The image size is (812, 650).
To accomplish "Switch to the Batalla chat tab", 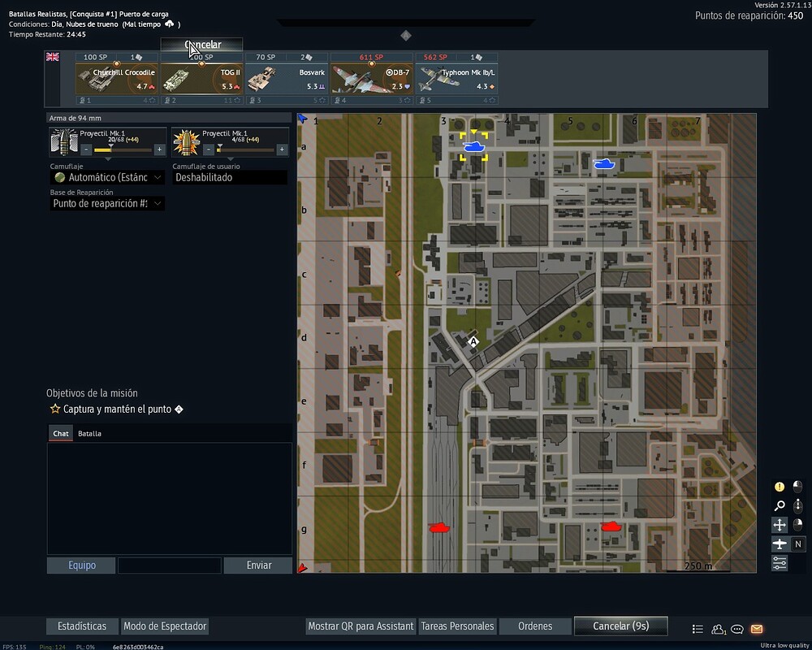I will pos(89,433).
